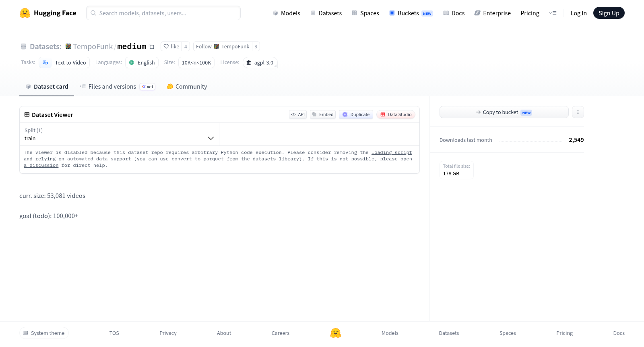Click the Log In link
Image resolution: width=644 pixels, height=347 pixels.
pos(578,13)
